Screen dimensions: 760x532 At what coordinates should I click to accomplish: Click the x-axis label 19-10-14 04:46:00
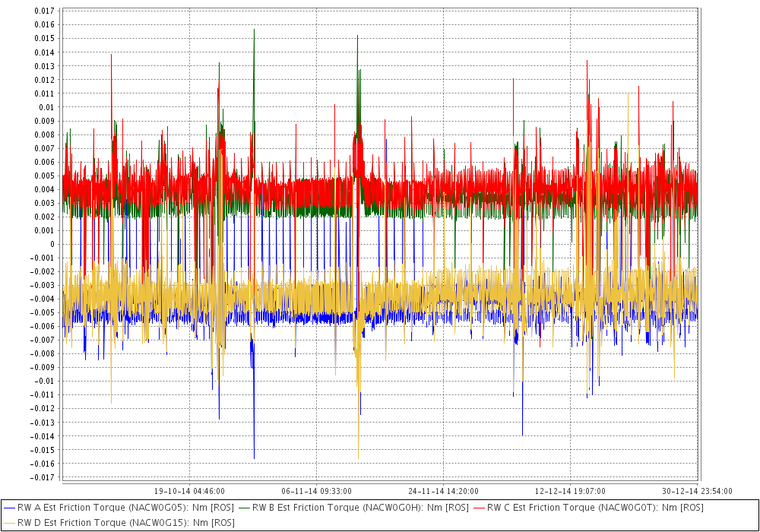tap(189, 491)
